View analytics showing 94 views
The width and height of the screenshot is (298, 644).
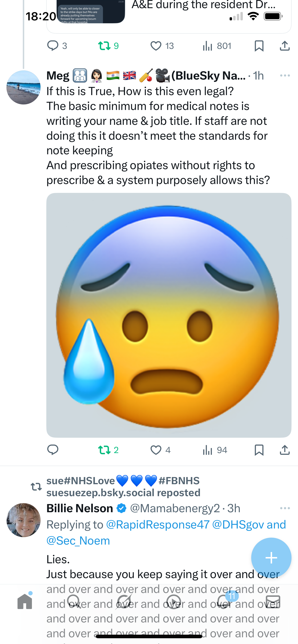pos(215,450)
